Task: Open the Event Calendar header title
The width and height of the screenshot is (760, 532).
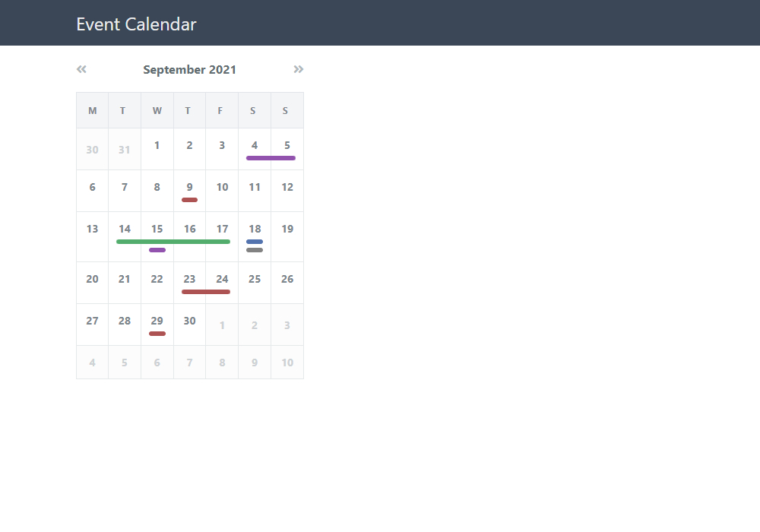Action: coord(136,24)
